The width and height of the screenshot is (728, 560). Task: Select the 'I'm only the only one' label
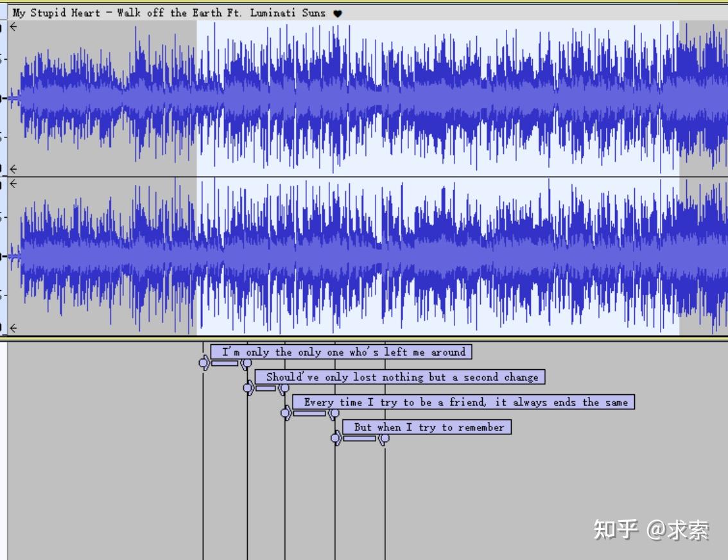click(x=340, y=352)
